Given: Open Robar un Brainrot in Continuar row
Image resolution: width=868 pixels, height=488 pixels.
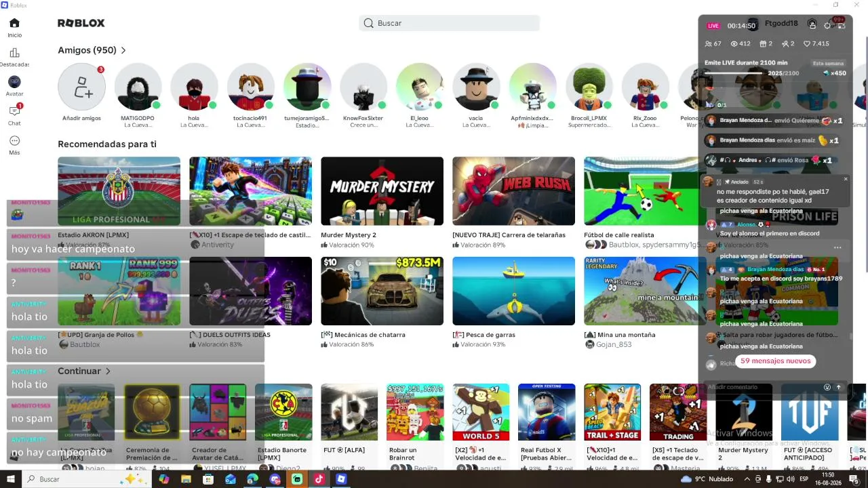Looking at the screenshot, I should pyautogui.click(x=415, y=412).
